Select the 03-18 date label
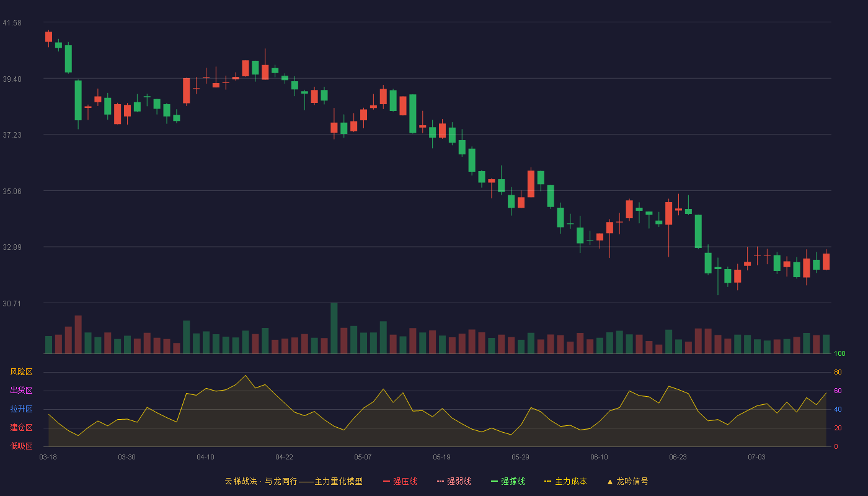Viewport: 868px width, 496px height. pos(48,457)
